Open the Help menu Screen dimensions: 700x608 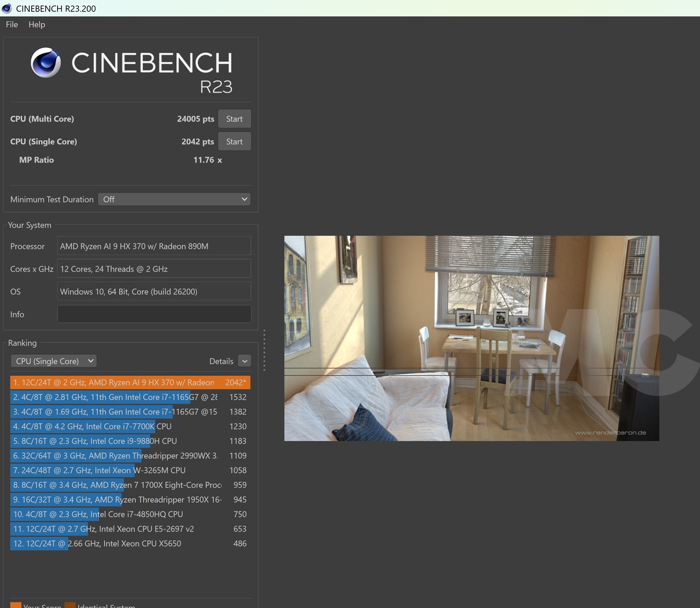coord(36,24)
